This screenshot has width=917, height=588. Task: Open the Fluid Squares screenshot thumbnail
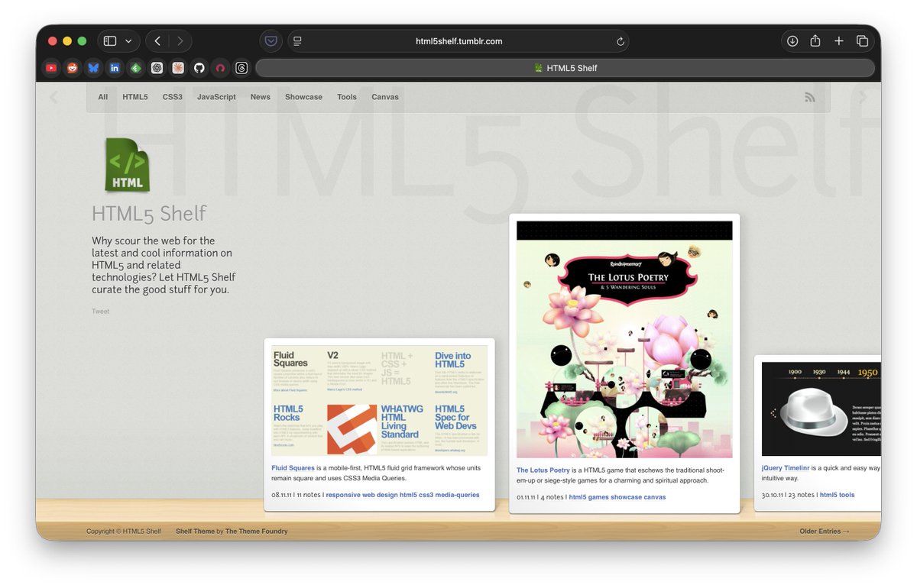pyautogui.click(x=380, y=401)
